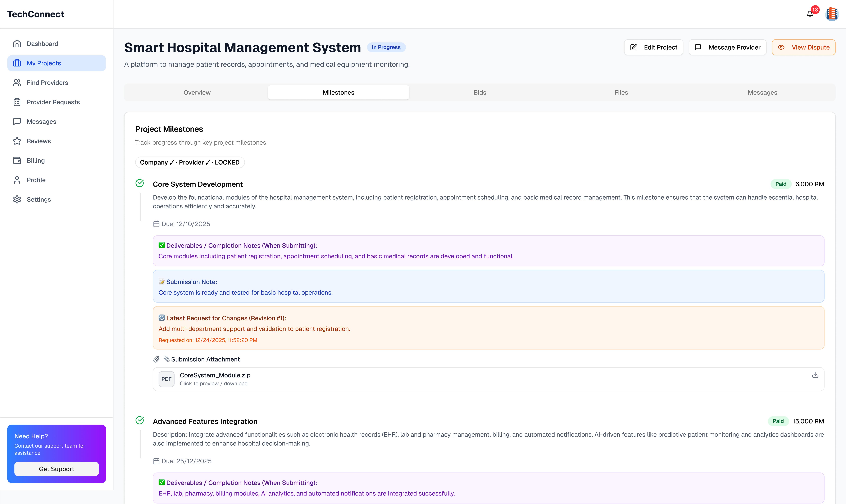Click the Advanced Features Integration check circle
This screenshot has height=504, width=846.
click(140, 421)
